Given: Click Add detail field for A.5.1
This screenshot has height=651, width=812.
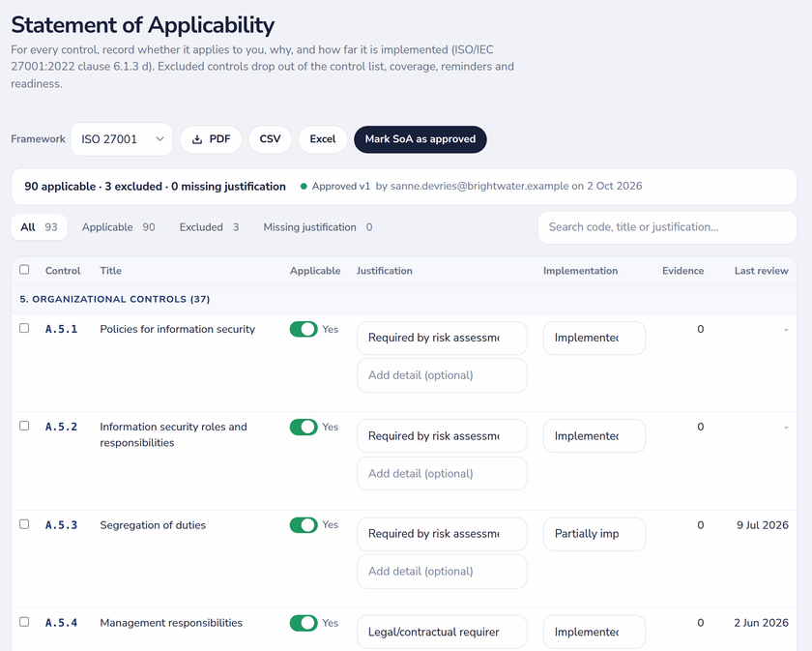Looking at the screenshot, I should (x=442, y=375).
